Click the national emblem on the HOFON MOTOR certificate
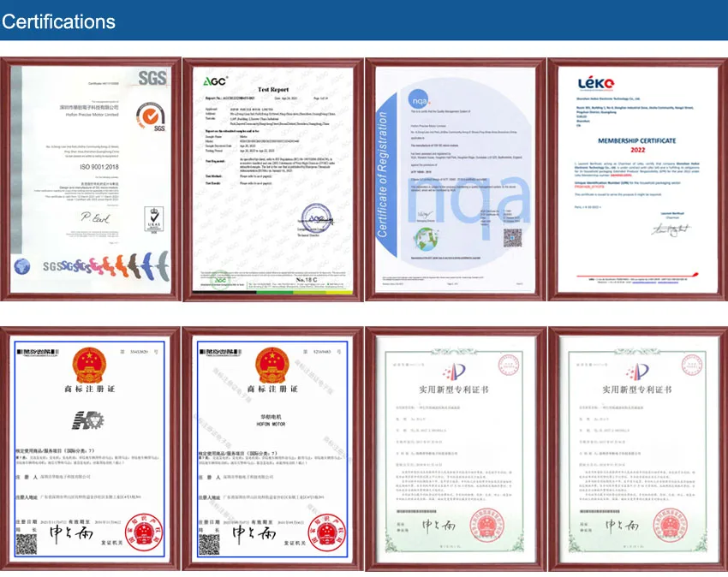The width and height of the screenshot is (728, 577). pos(272,366)
